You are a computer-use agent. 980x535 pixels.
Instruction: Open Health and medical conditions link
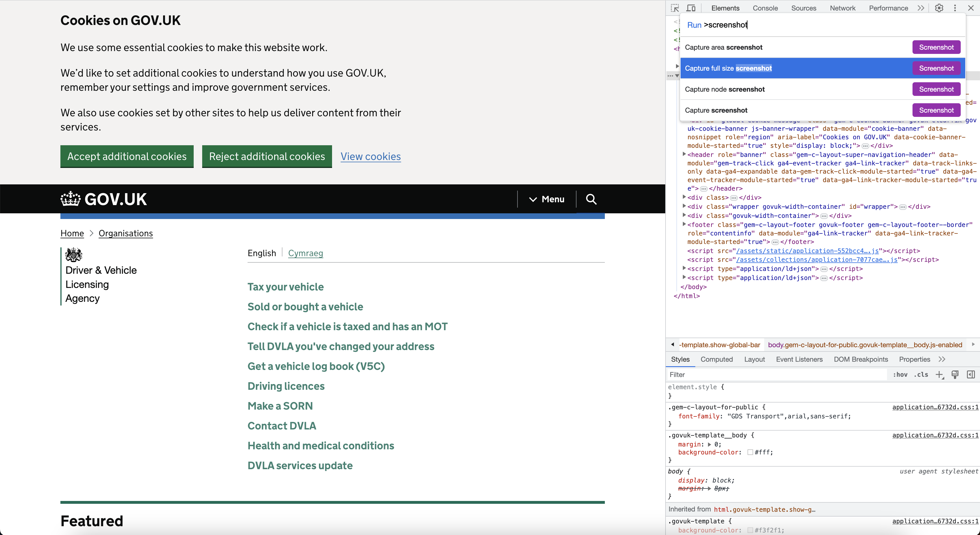pyautogui.click(x=321, y=445)
